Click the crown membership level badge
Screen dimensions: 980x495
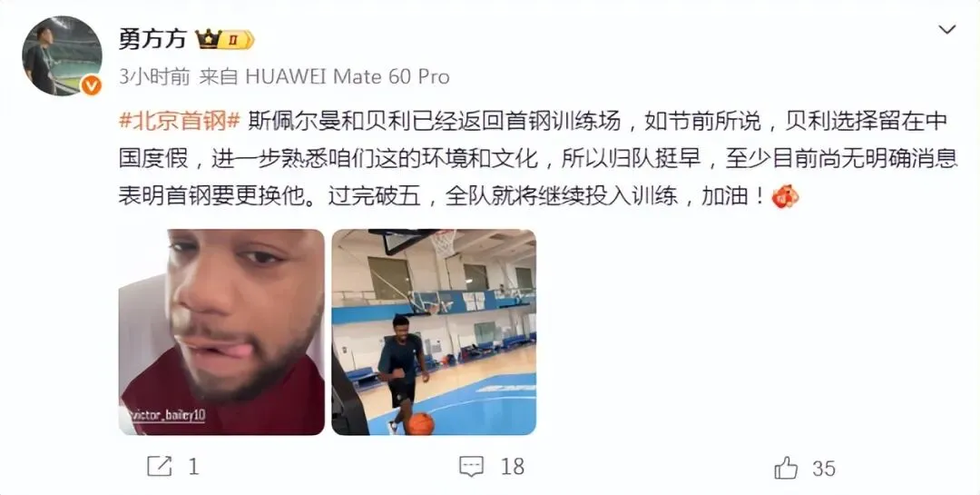coord(225,39)
